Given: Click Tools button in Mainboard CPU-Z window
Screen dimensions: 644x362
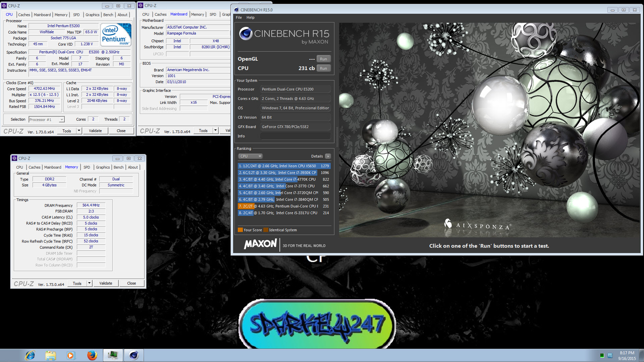Looking at the screenshot, I should [x=203, y=130].
